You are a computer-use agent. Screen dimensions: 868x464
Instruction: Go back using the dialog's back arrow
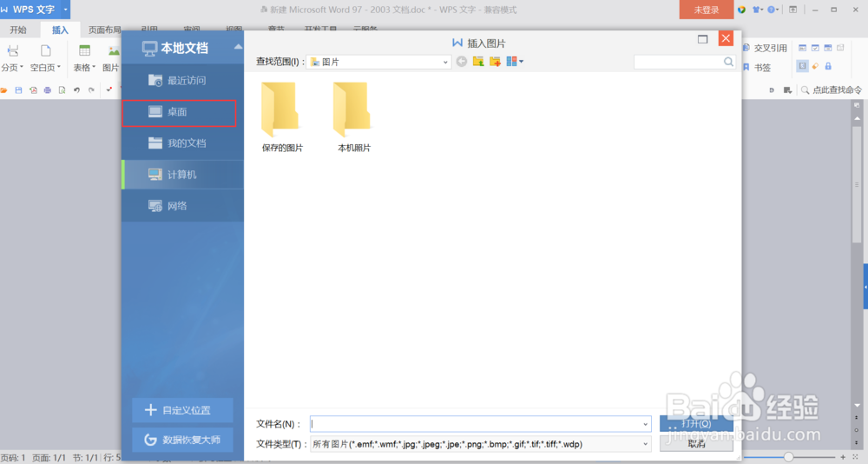coord(461,62)
